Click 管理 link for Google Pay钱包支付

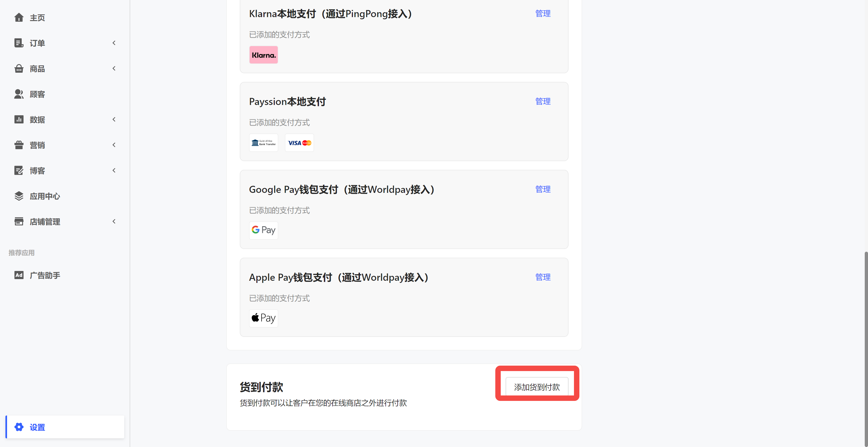[x=543, y=189]
